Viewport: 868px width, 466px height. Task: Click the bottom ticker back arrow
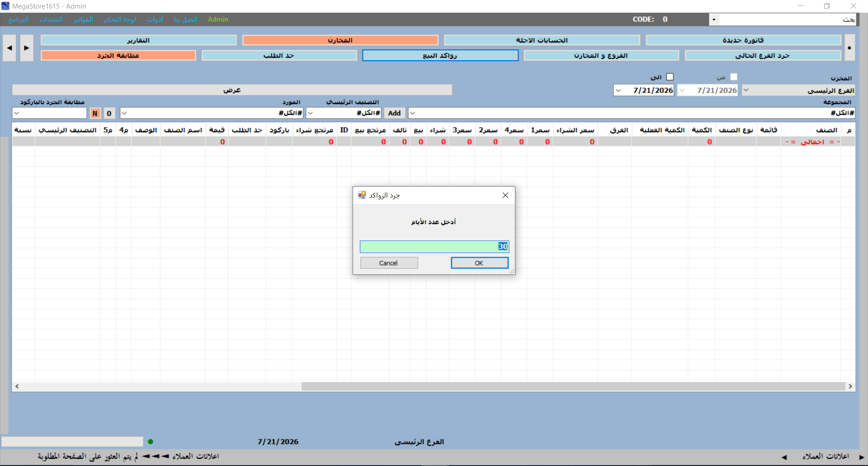pyautogui.click(x=784, y=457)
